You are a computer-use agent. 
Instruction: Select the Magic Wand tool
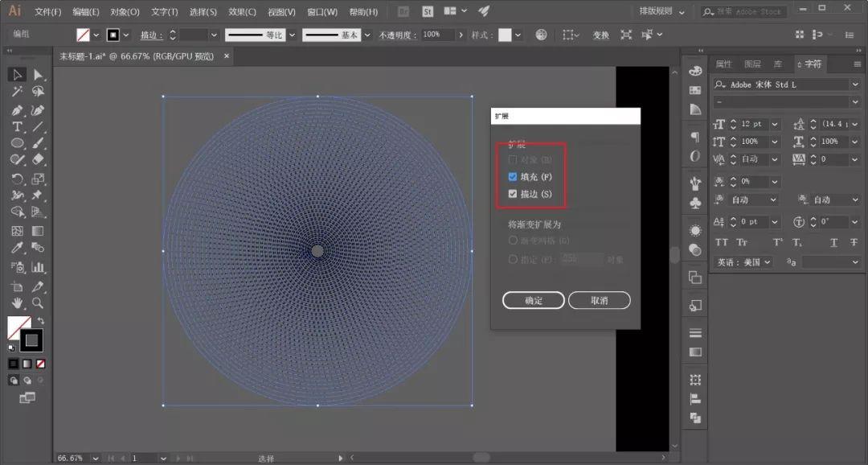[x=17, y=92]
